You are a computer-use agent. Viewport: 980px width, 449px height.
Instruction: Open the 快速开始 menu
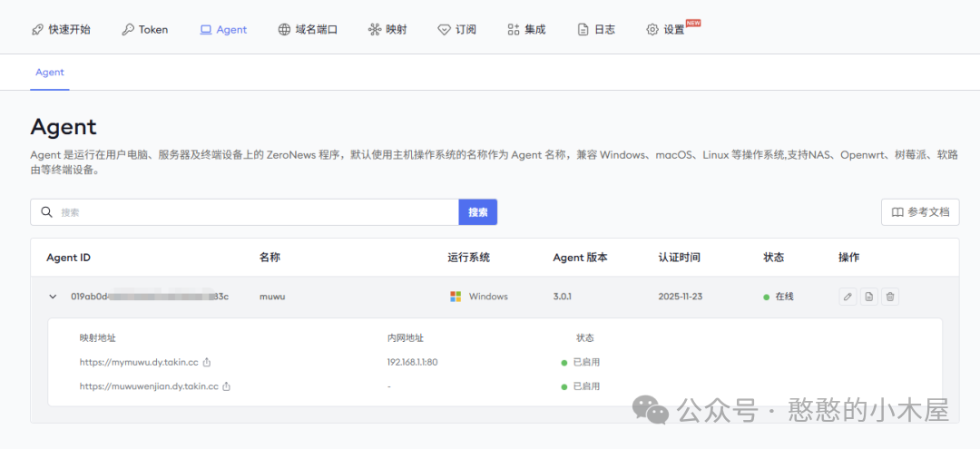61,29
